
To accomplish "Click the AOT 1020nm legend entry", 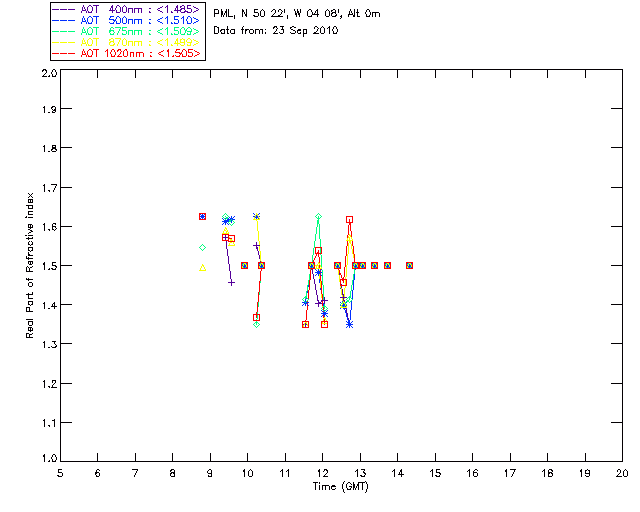I will pyautogui.click(x=127, y=53).
